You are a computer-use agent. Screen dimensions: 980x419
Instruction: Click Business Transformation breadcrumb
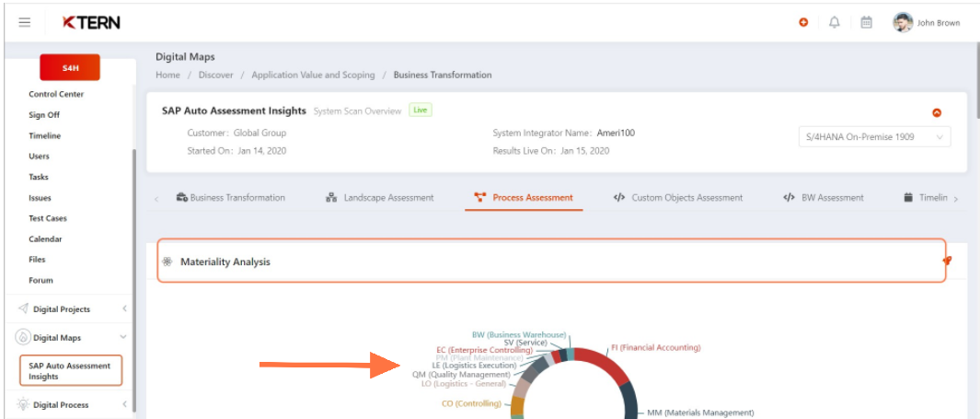(443, 75)
